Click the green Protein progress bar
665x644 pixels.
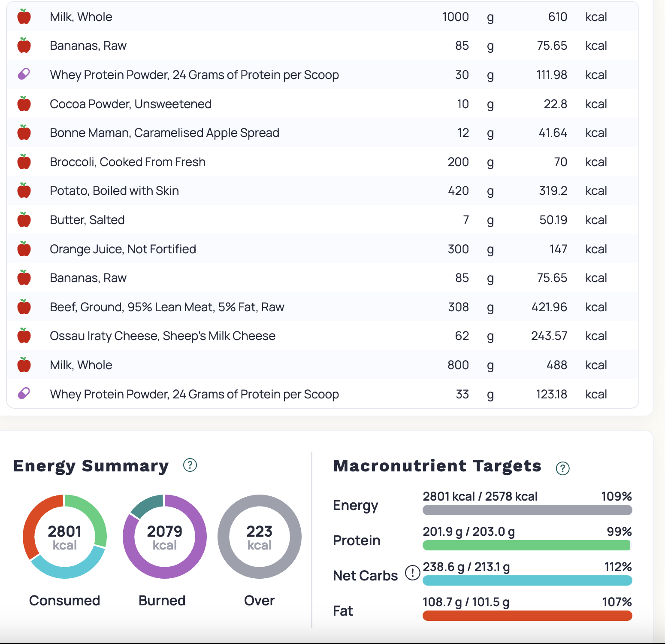[x=527, y=545]
